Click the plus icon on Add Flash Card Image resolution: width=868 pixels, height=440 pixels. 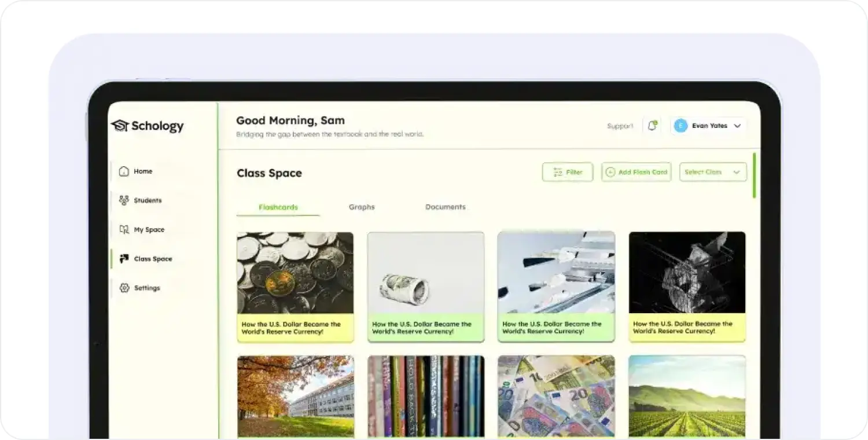tap(610, 172)
